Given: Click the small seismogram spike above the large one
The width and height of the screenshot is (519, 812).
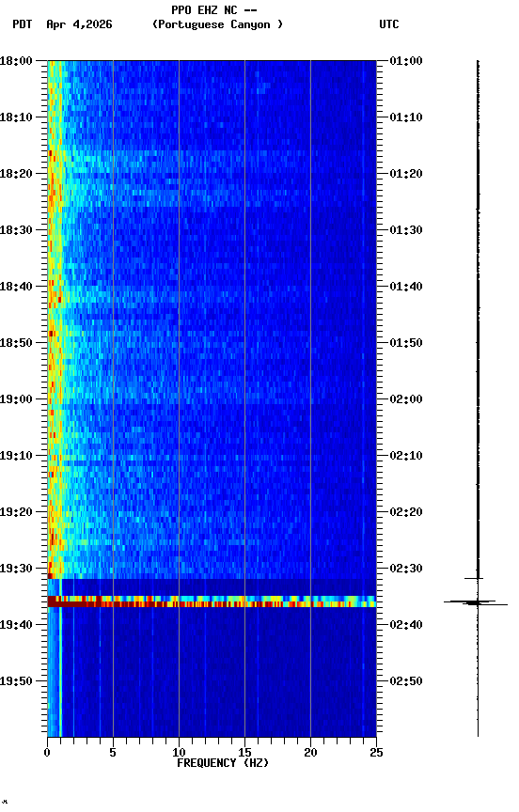Looking at the screenshot, I should point(474,578).
